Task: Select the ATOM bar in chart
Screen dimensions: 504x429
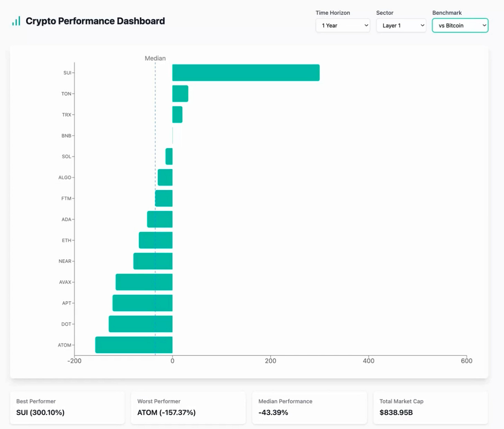Action: point(134,345)
